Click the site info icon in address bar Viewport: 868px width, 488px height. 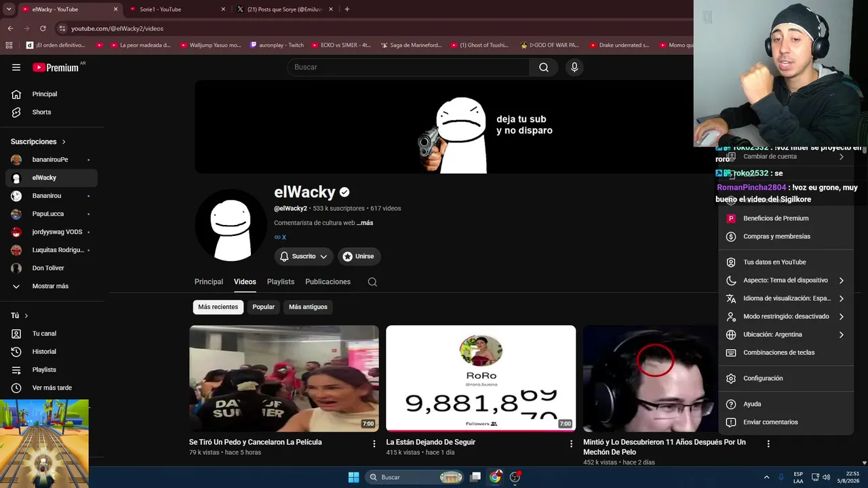pyautogui.click(x=62, y=28)
